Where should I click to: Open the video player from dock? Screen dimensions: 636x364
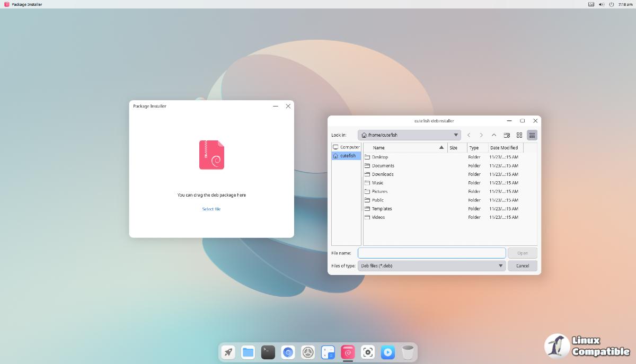click(388, 352)
